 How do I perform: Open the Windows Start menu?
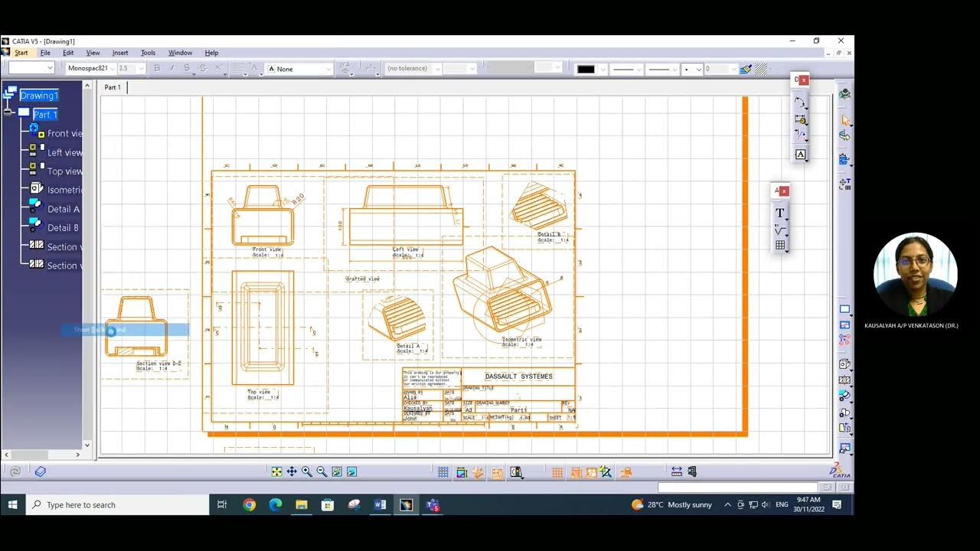point(12,504)
